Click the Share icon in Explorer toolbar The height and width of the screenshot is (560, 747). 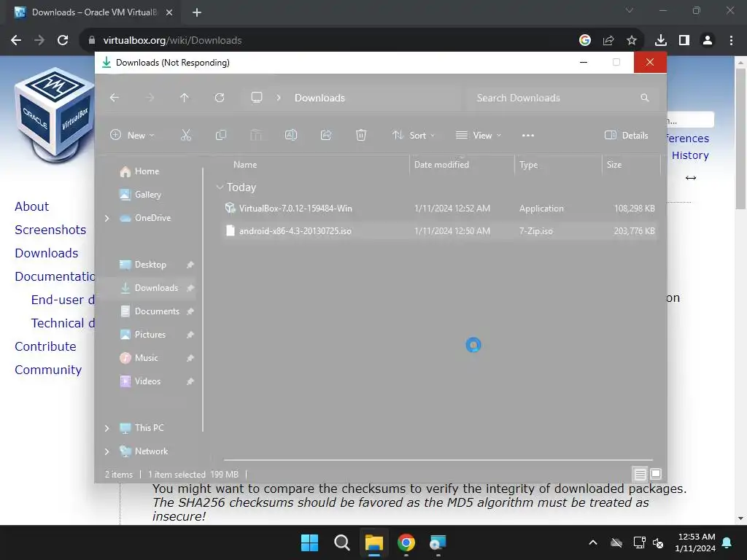tap(326, 135)
